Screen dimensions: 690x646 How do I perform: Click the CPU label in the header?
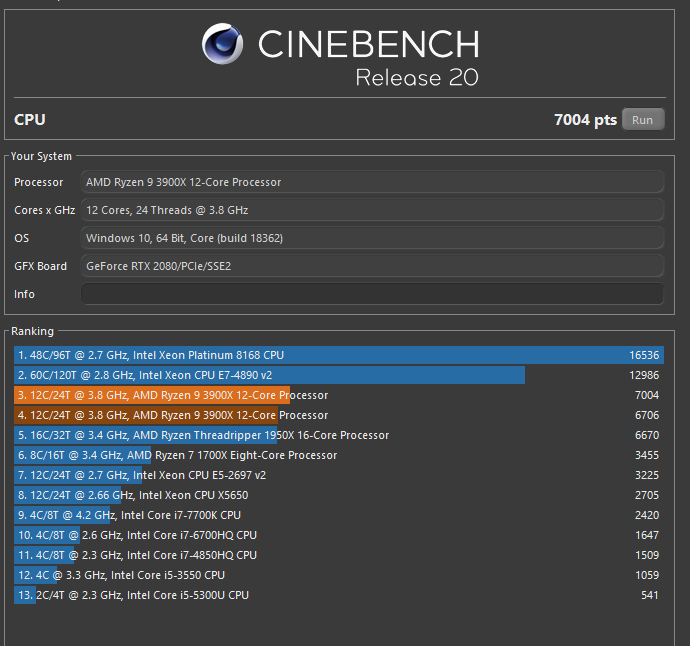click(x=29, y=120)
